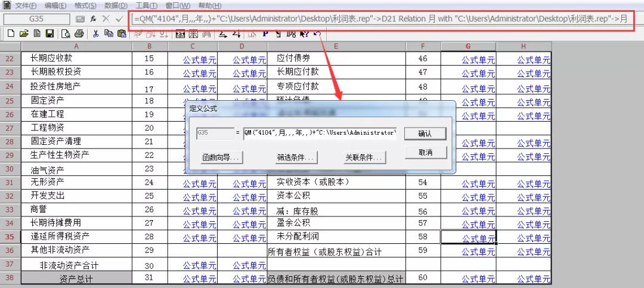Open the 格式(S) menu
Image resolution: width=644 pixels, height=288 pixels.
[x=85, y=6]
